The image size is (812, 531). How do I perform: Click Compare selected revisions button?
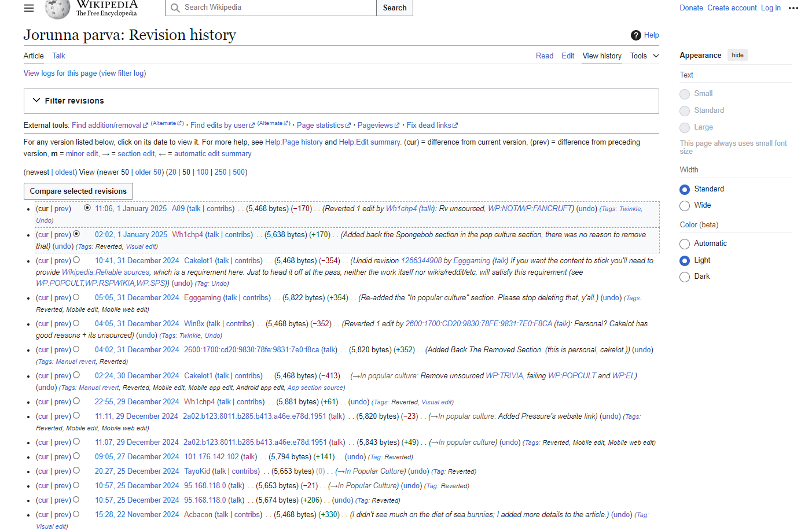coord(78,191)
